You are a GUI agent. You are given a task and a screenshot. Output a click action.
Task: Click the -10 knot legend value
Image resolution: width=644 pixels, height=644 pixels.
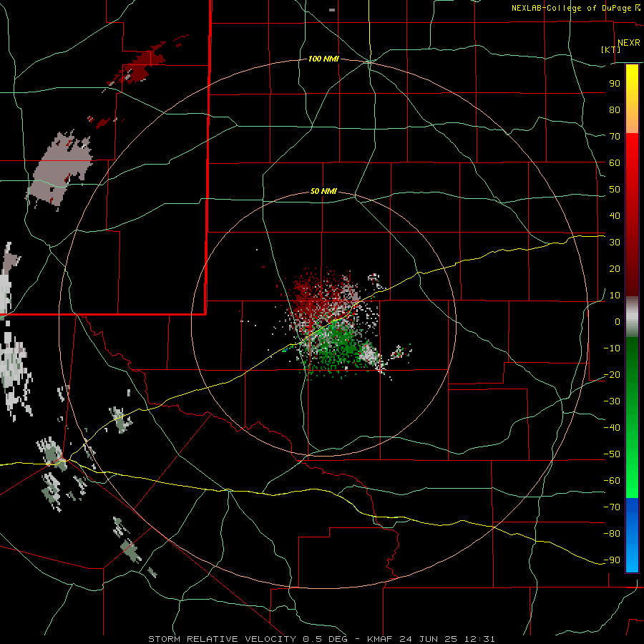click(x=612, y=348)
